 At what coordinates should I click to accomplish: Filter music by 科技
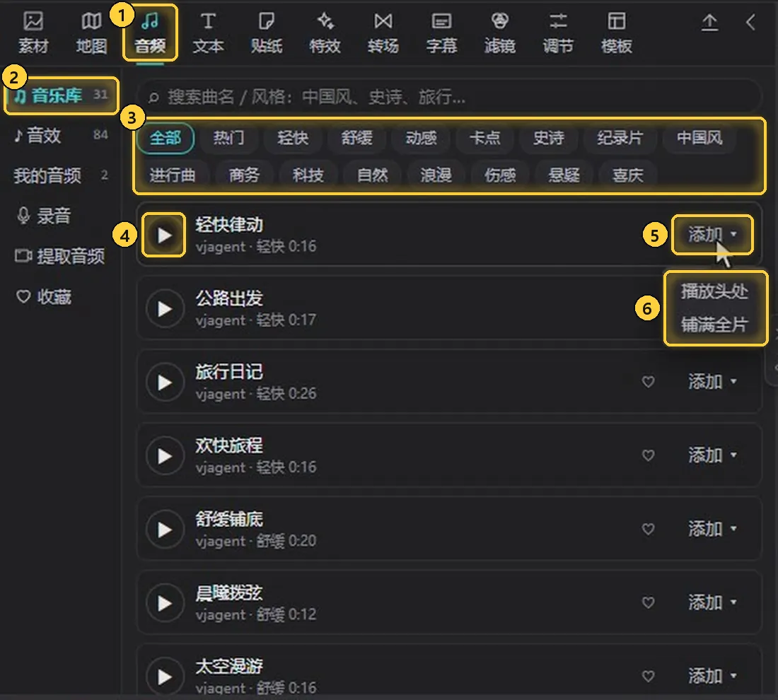point(308,175)
